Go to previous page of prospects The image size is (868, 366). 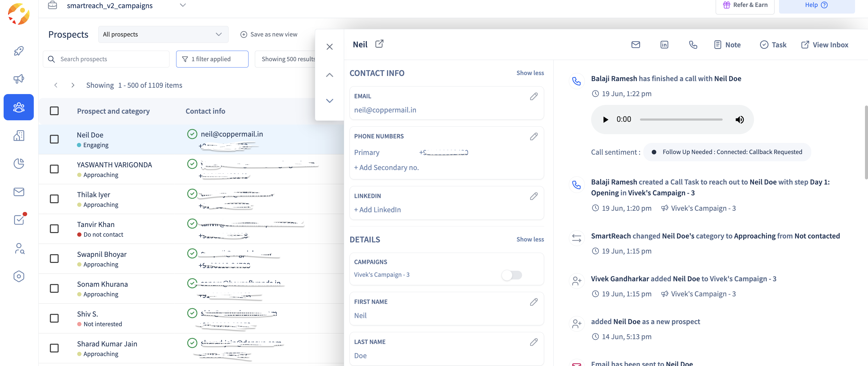[x=56, y=85]
